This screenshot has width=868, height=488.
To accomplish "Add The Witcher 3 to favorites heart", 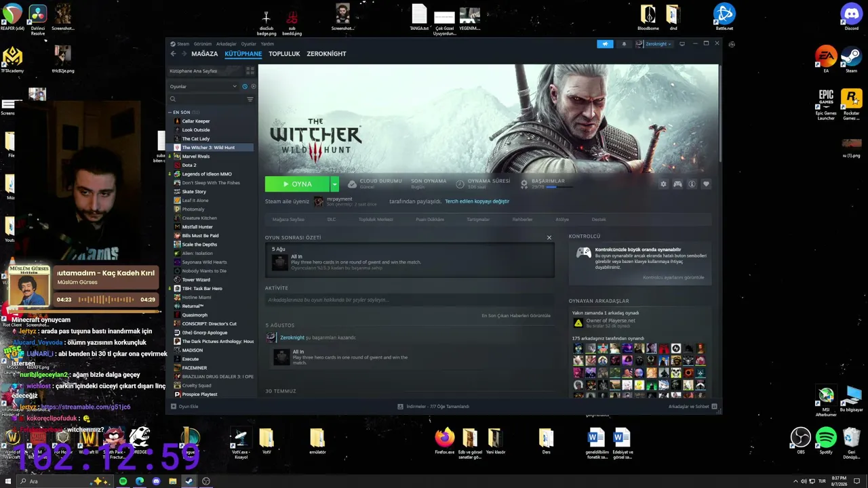I will point(706,184).
